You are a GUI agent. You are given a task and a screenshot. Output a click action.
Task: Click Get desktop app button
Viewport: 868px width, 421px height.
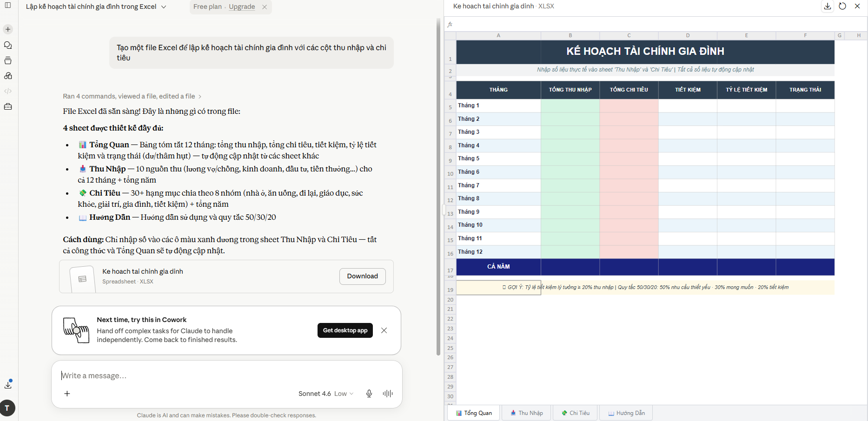pos(345,330)
